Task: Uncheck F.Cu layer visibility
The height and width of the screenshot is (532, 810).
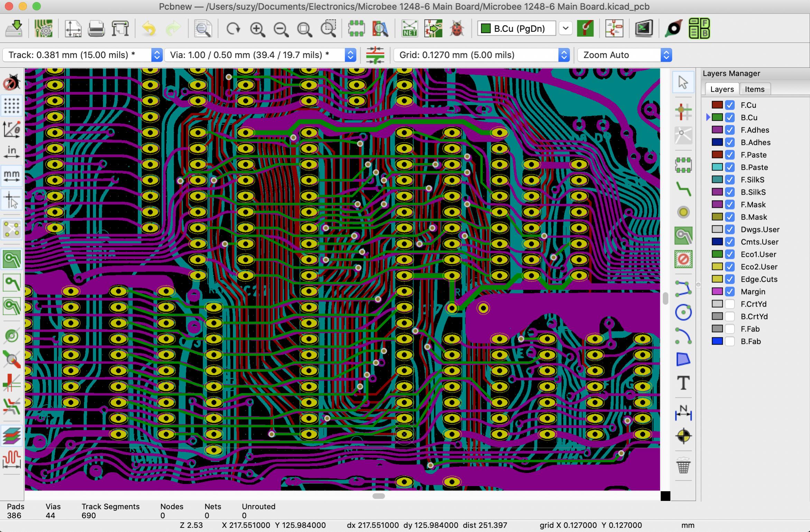Action: (729, 105)
